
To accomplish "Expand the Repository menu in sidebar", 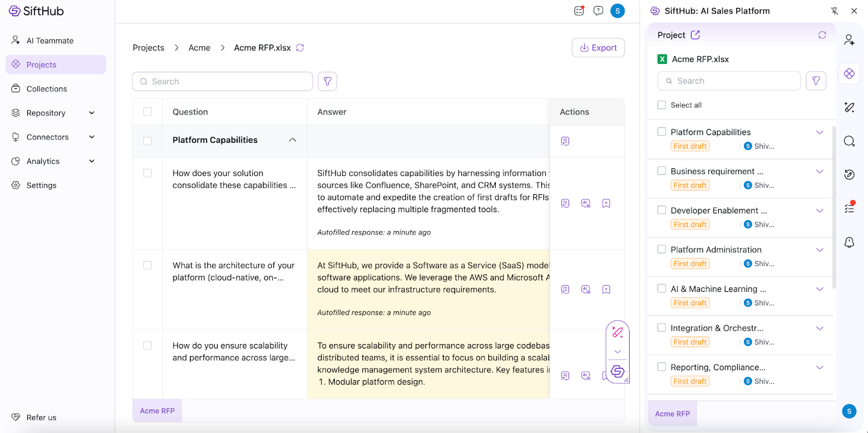I will (92, 113).
